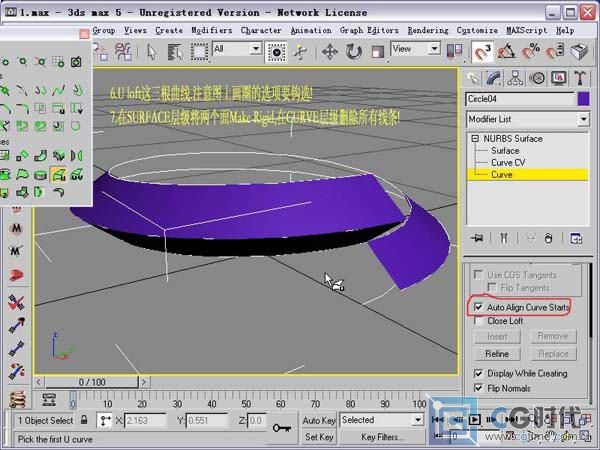This screenshot has height=450, width=600.
Task: Open the Group menu
Action: (x=104, y=31)
